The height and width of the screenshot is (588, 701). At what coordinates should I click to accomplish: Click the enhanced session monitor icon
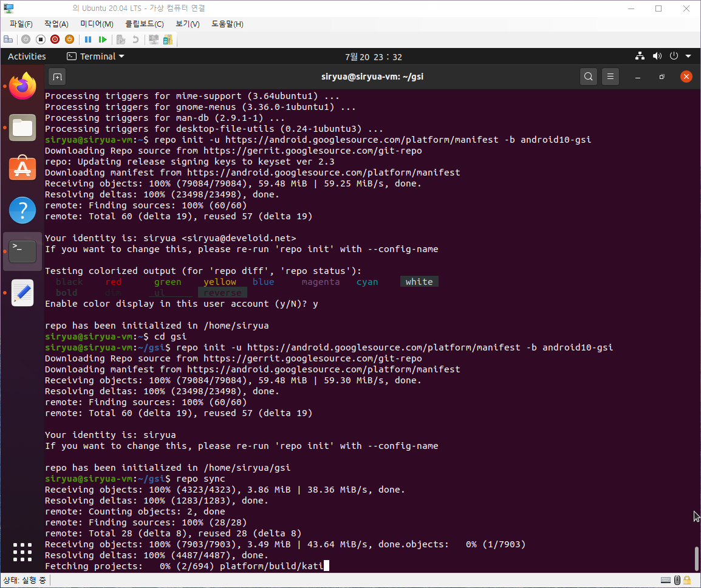(x=154, y=39)
